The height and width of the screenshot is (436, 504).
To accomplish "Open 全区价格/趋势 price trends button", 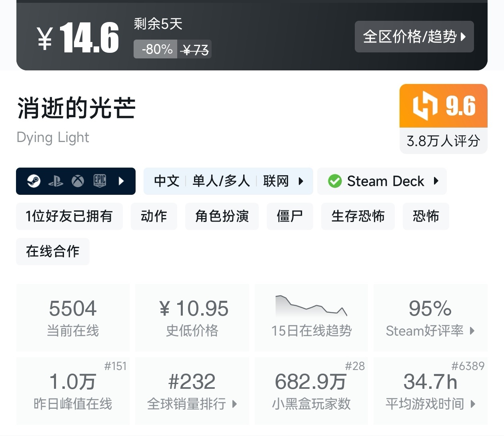I will (414, 36).
